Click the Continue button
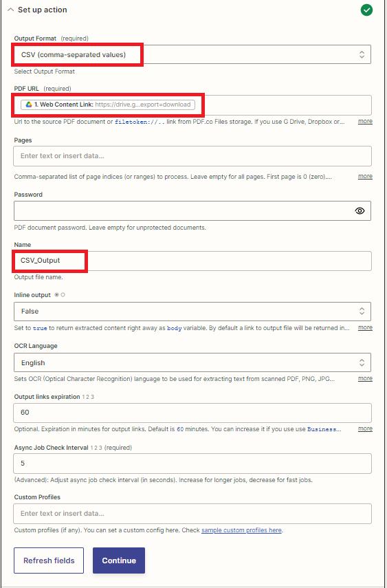387x588 pixels. (119, 560)
